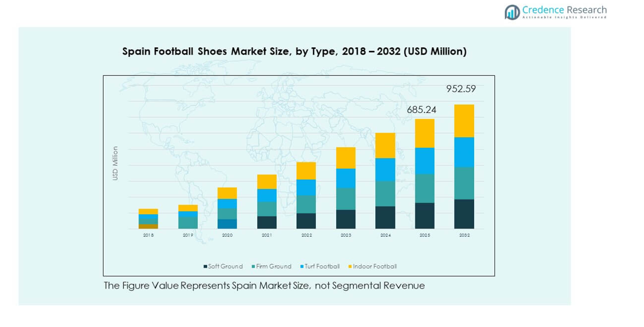Image resolution: width=644 pixels, height=327 pixels.
Task: Click the Credence Research brand name text
Action: tap(564, 10)
